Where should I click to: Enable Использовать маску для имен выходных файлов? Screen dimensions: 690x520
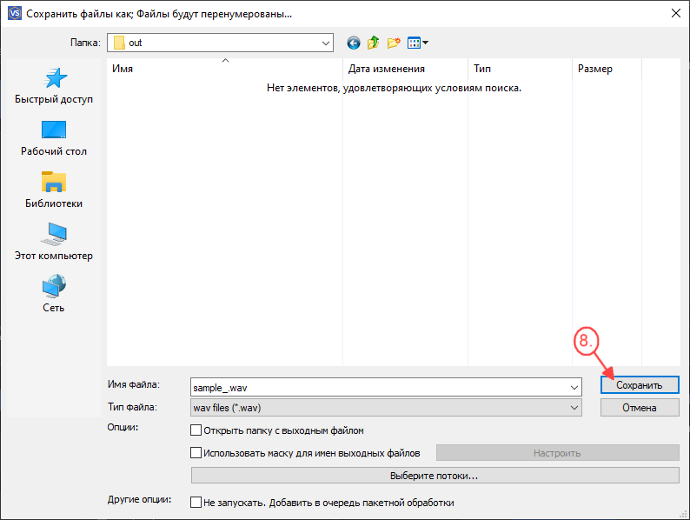pyautogui.click(x=196, y=453)
